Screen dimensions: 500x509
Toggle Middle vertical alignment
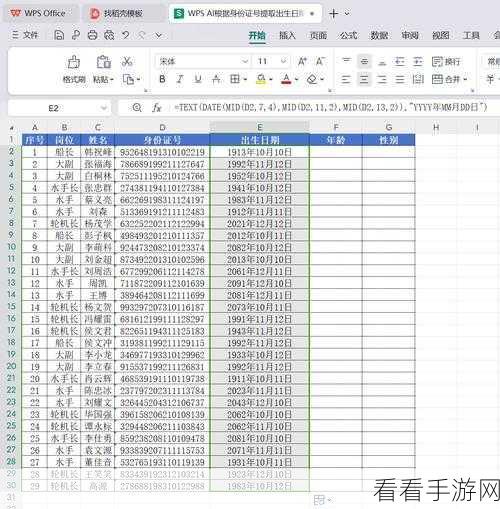pos(364,61)
